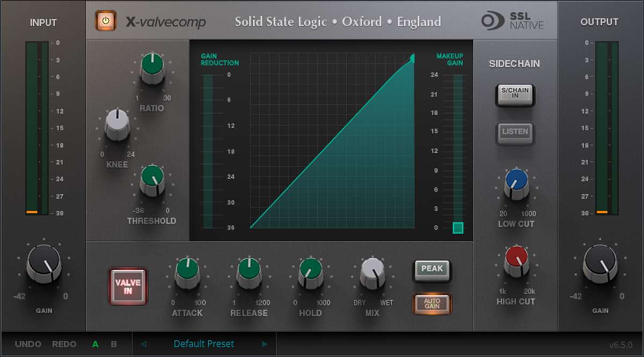Toggle the Auto Gain button

(x=432, y=303)
